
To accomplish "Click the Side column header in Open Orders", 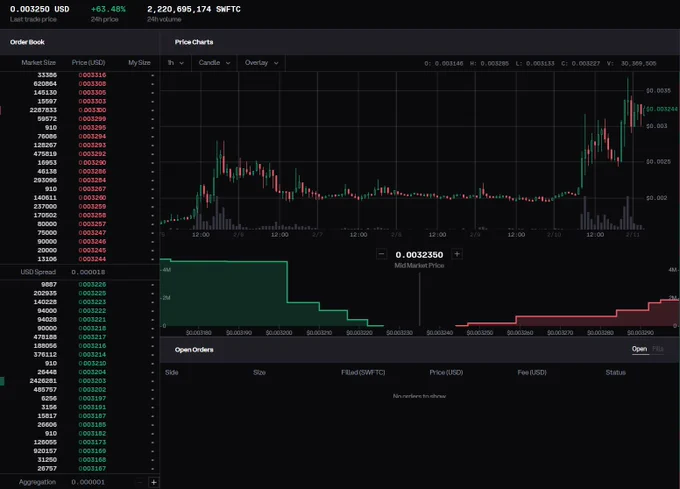I will click(172, 372).
